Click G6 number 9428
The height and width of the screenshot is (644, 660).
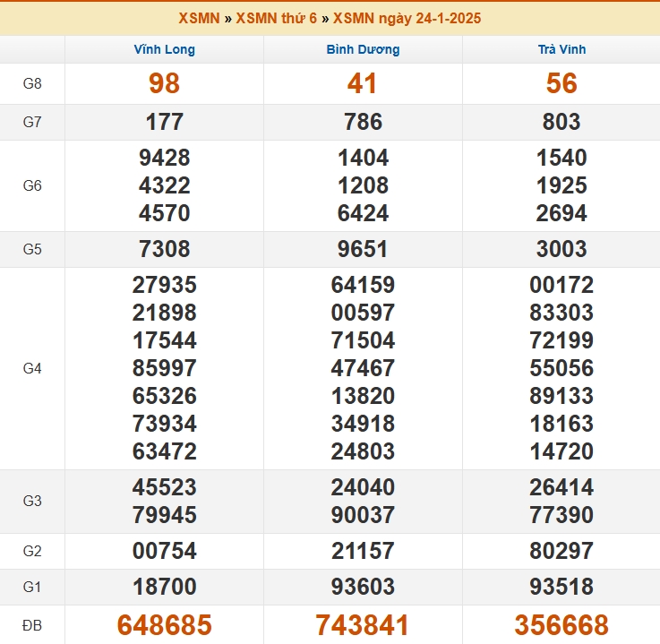point(165,158)
